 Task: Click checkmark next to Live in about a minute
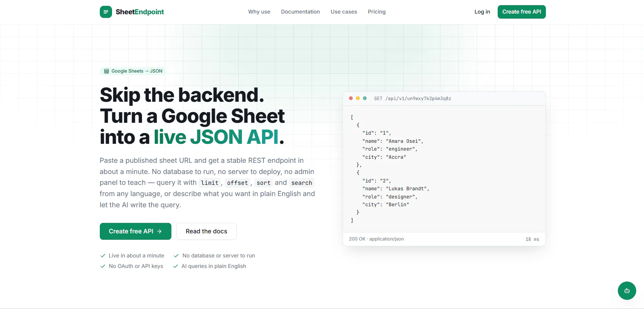(103, 256)
